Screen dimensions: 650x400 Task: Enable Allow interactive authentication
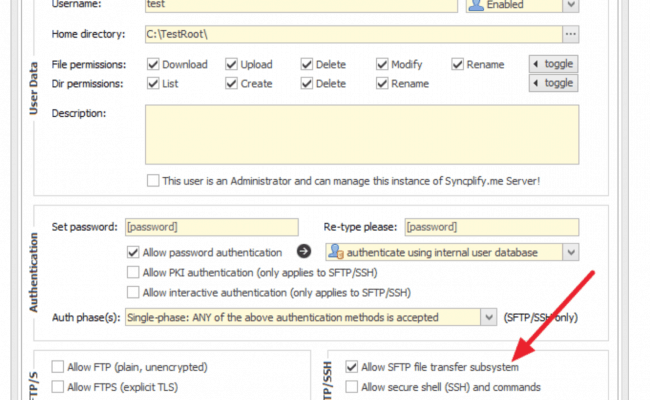click(133, 292)
